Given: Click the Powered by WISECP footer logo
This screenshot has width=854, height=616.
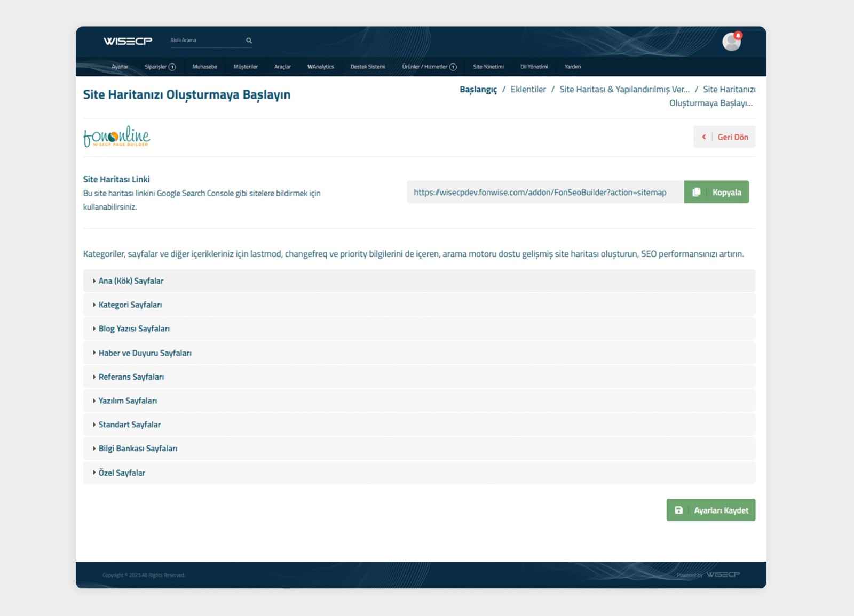Looking at the screenshot, I should click(x=722, y=574).
